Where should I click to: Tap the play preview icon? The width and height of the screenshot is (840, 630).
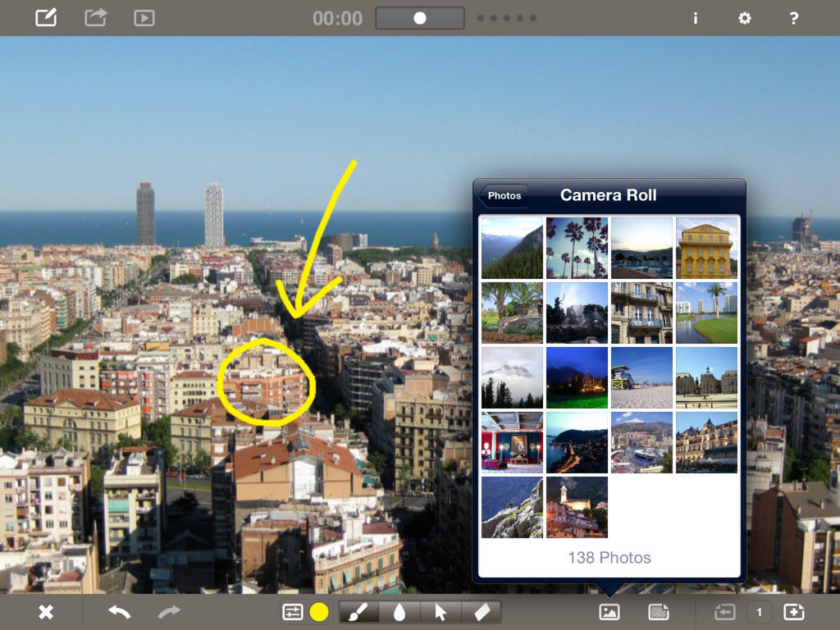coord(144,18)
